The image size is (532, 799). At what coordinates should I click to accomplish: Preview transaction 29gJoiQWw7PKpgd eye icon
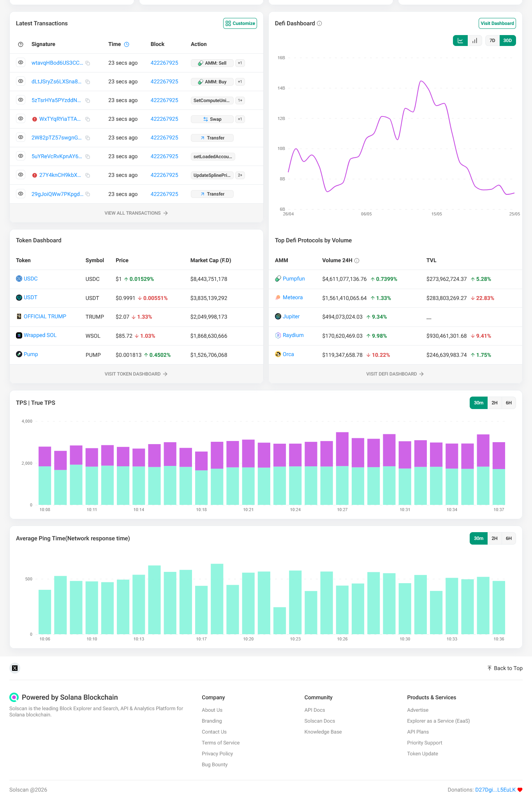[21, 194]
